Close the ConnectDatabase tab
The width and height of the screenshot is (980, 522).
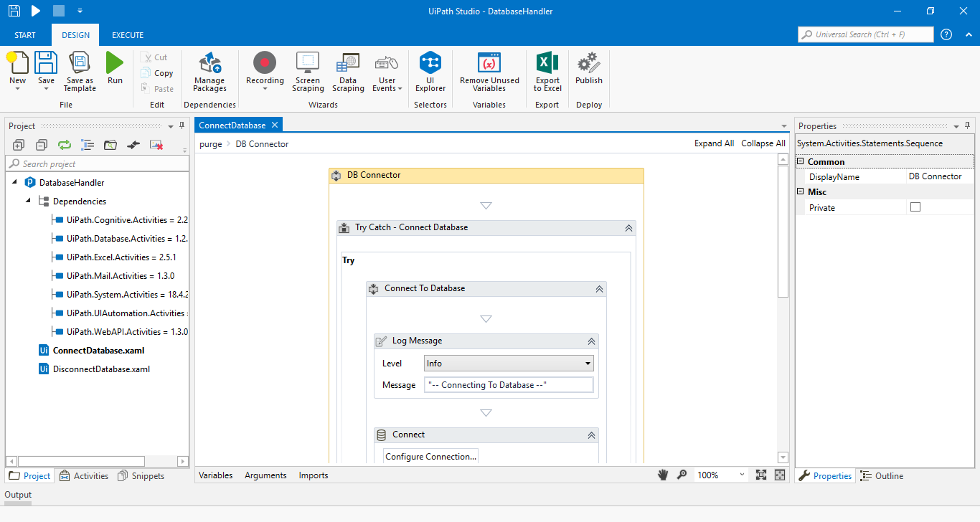(275, 125)
